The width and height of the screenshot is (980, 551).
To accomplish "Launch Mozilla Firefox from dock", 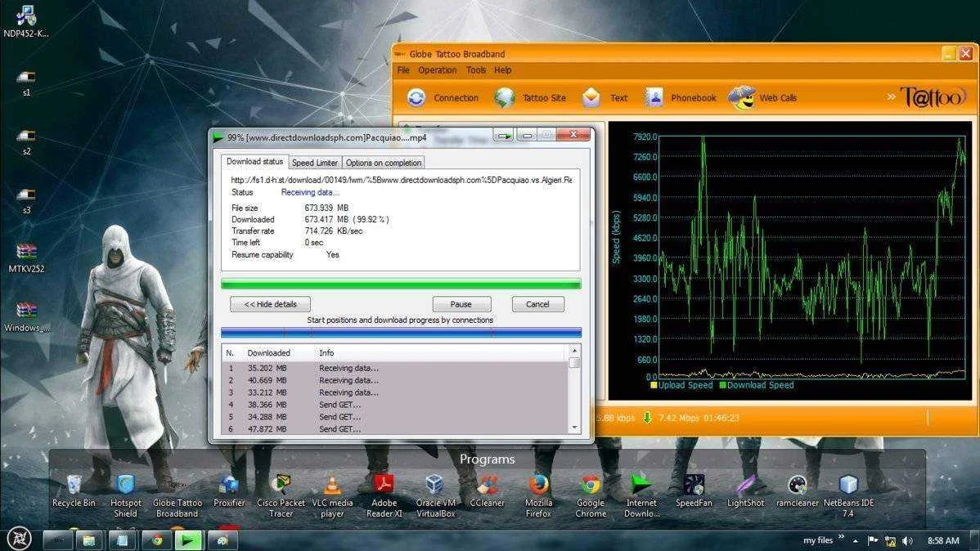I will pos(539,496).
